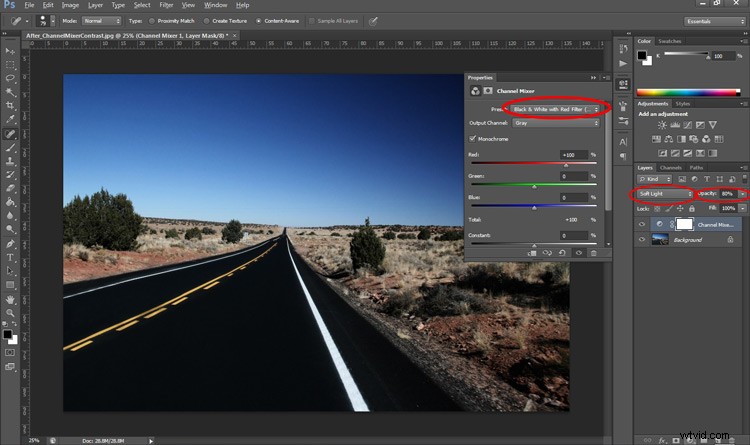Add a Brightness/Contrast adjustment

click(662, 125)
